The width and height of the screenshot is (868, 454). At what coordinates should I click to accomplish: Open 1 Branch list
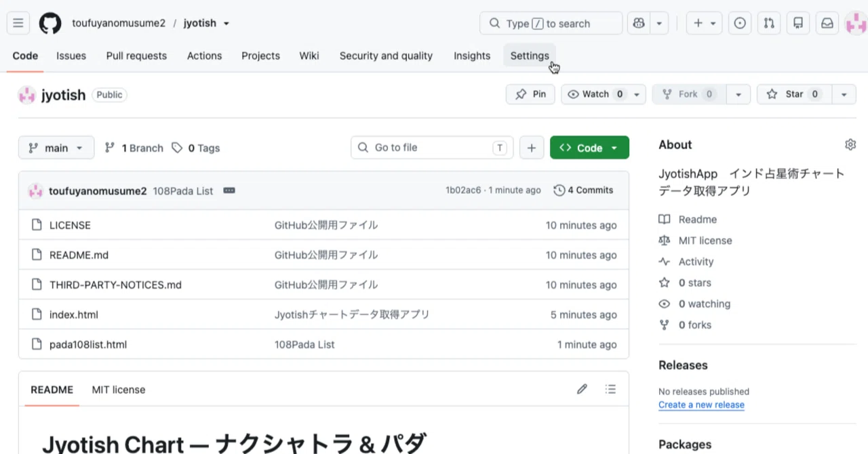(134, 148)
